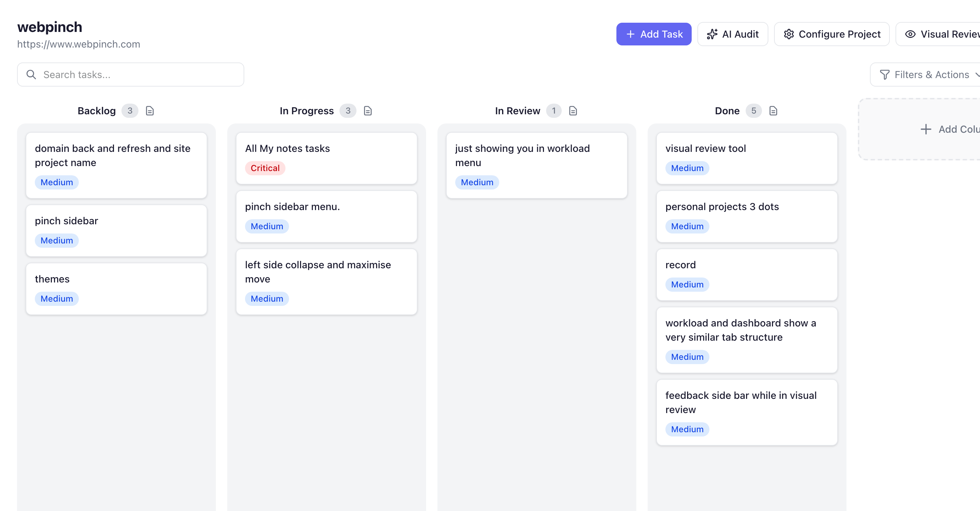Click Medium badge on 'themes' card
980x511 pixels.
coord(57,298)
